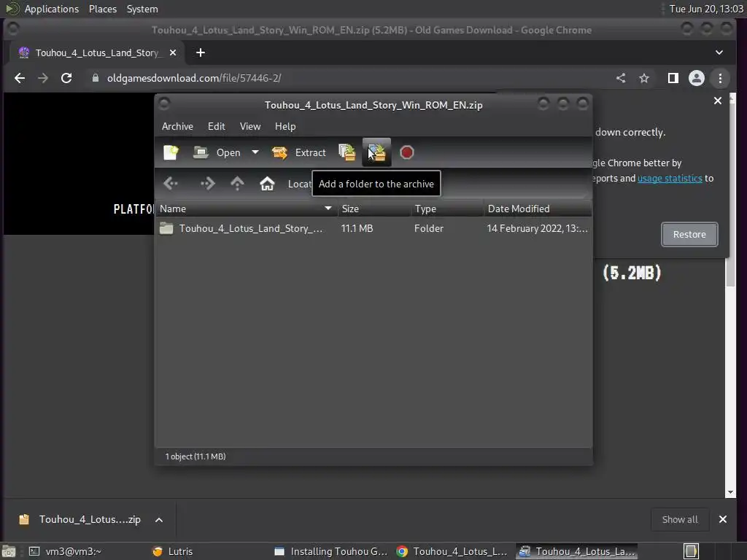Click the Open archive toolbar button
The width and height of the screenshot is (747, 560).
[x=217, y=152]
